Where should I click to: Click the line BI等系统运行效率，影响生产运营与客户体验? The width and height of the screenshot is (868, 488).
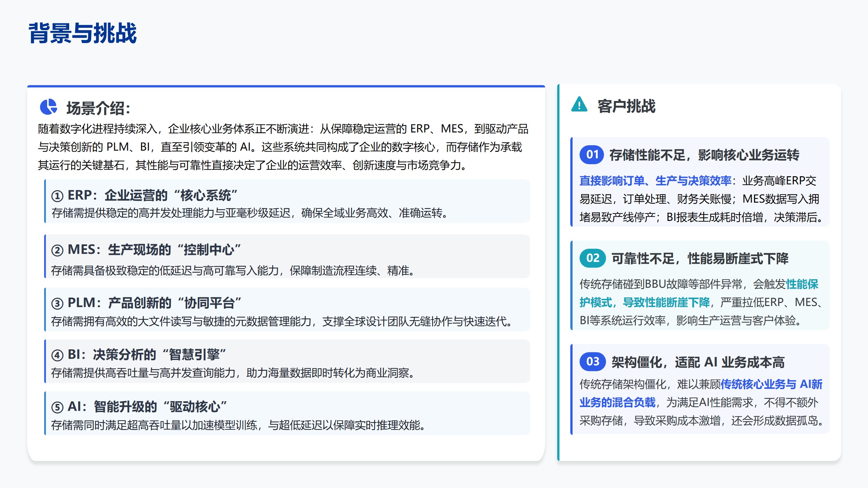691,320
